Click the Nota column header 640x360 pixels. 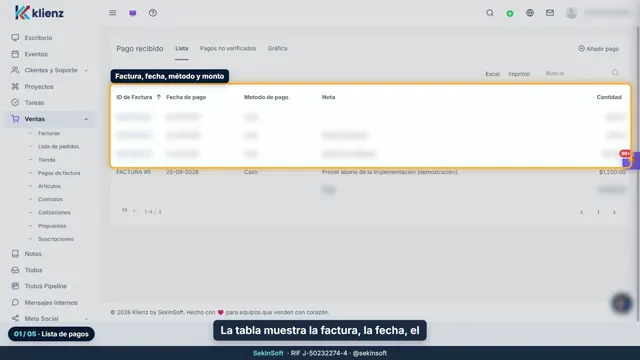click(x=328, y=97)
